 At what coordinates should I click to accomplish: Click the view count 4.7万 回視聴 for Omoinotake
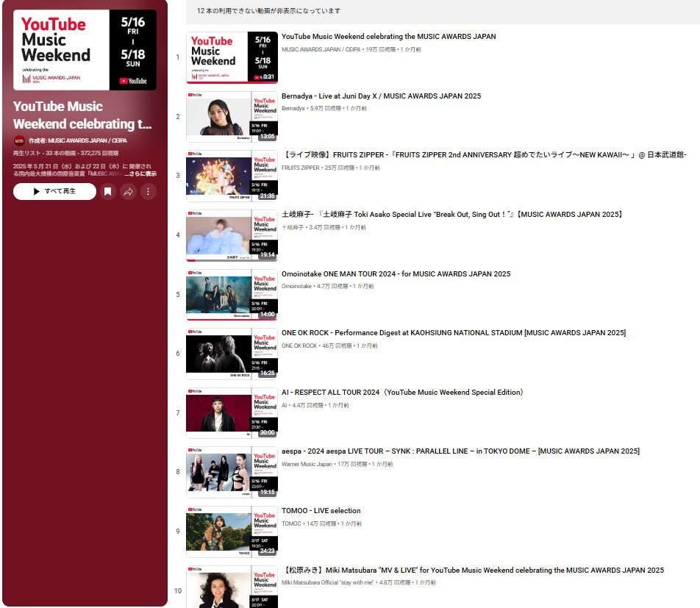tap(332, 286)
